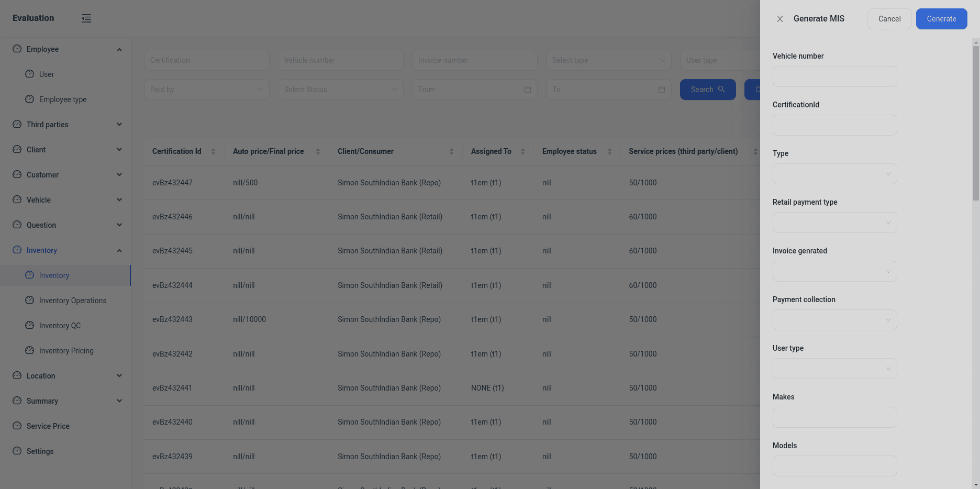Sort by Assigned To column arrows
Viewport: 980px width, 489px height.
[522, 151]
